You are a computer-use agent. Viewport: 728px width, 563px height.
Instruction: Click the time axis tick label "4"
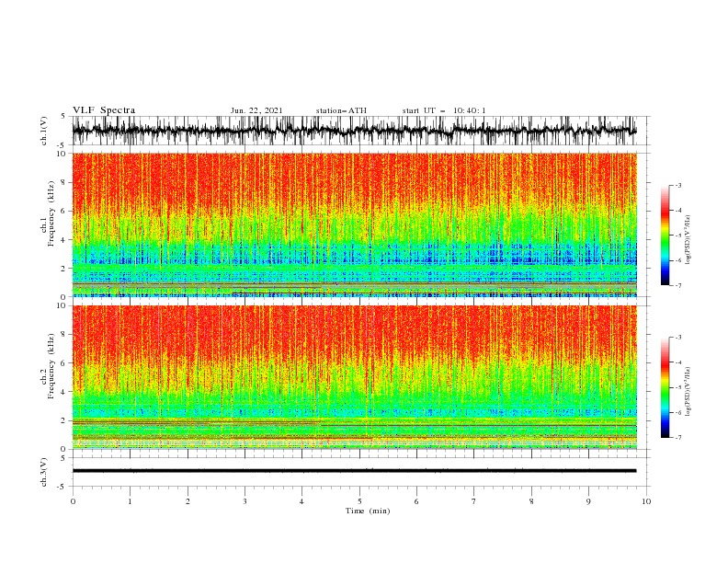coord(301,501)
